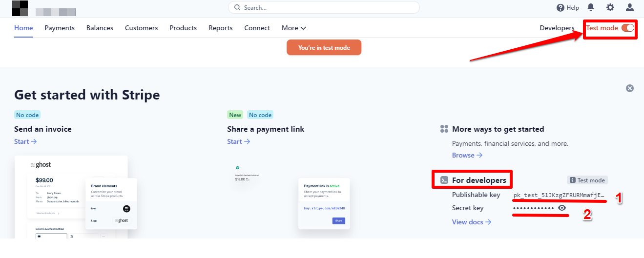
Task: Expand the More navigation dropdown
Action: click(x=293, y=28)
